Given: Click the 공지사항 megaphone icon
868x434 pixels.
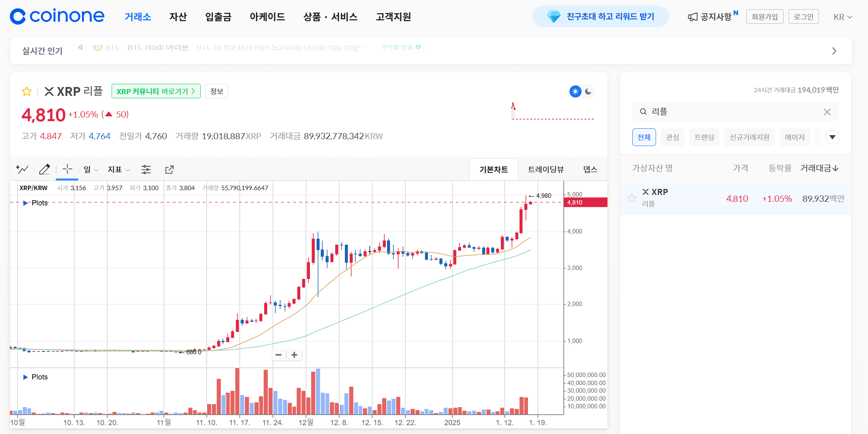Looking at the screenshot, I should tap(692, 16).
